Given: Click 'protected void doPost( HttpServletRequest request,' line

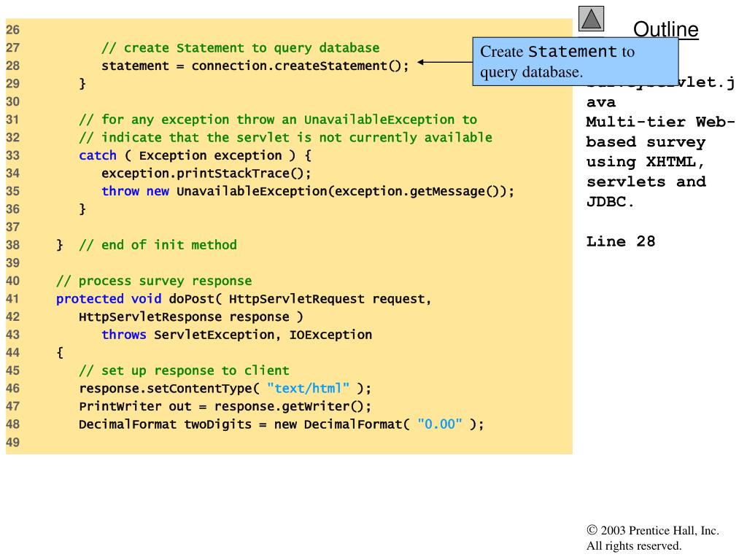Looking at the screenshot, I should 244,299.
